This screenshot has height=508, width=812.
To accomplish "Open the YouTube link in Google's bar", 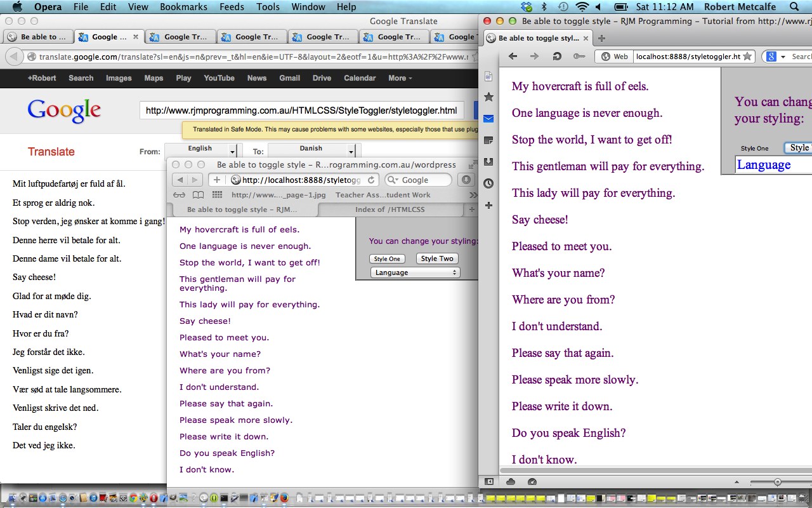I will pyautogui.click(x=219, y=78).
